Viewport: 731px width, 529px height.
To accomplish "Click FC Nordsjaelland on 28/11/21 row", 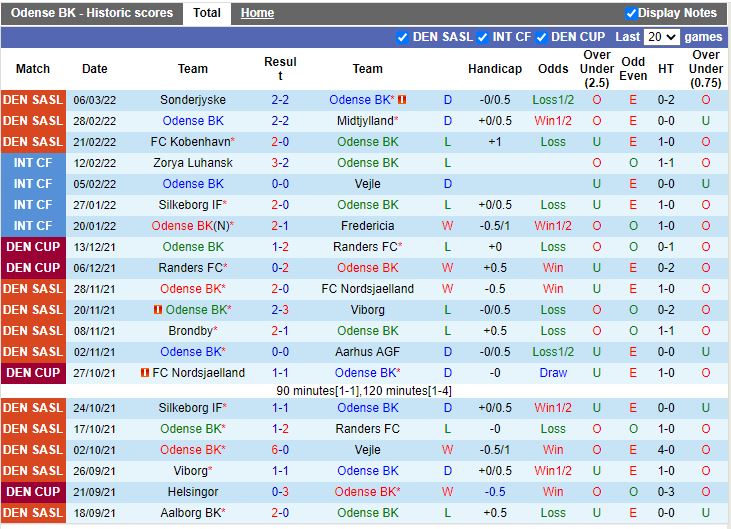I will (x=367, y=289).
